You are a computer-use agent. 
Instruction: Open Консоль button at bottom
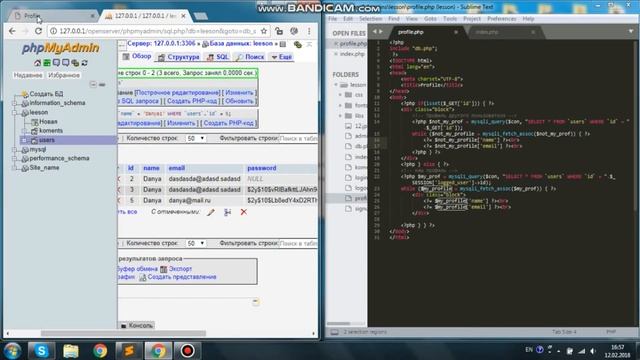[137, 325]
